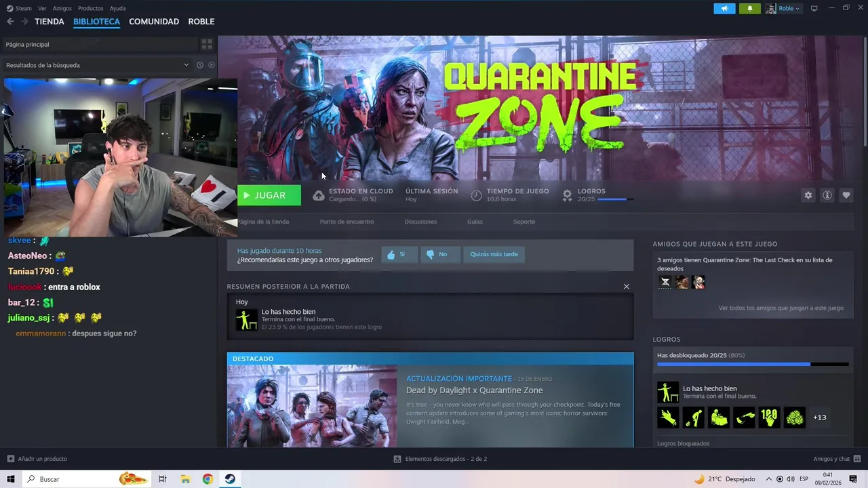Go to the COMUNIDAD tab
The width and height of the screenshot is (868, 488).
point(154,22)
